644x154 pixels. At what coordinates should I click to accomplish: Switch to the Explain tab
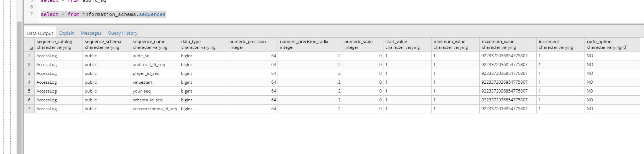67,33
